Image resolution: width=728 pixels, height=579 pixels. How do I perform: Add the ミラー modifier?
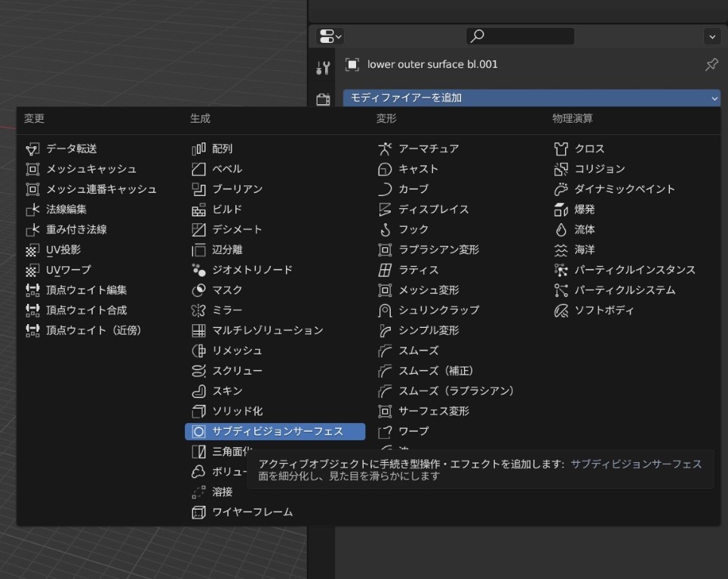[x=226, y=310]
